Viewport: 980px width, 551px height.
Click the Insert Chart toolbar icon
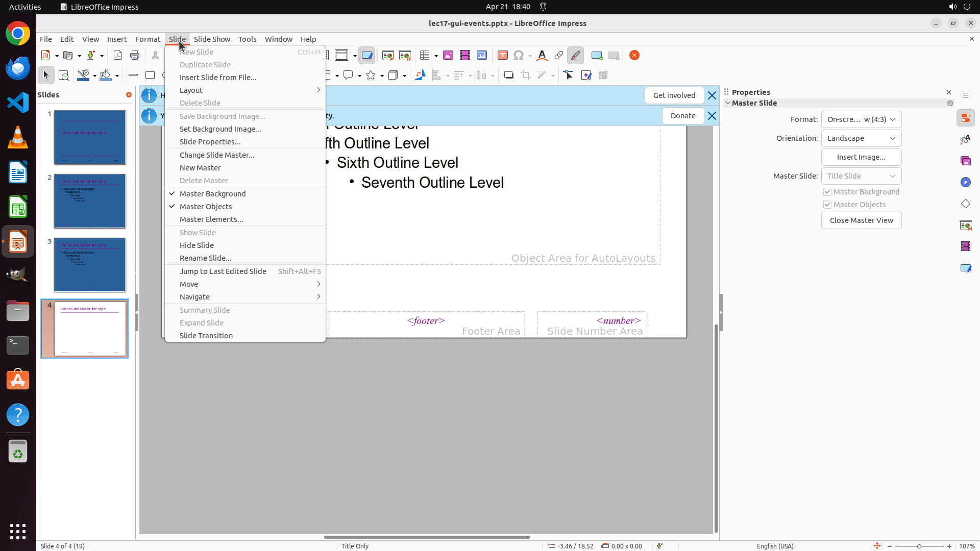pyautogui.click(x=482, y=56)
